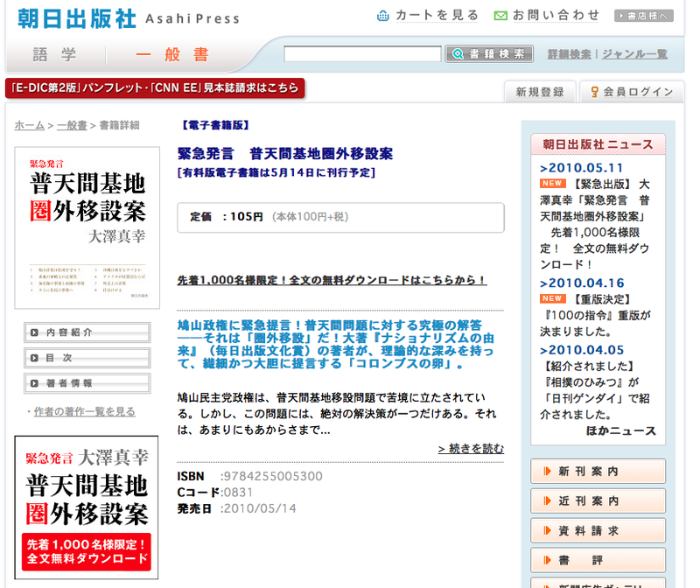The image size is (700, 588).
Task: Click NEW badge on 重版決定 news
Action: [552, 298]
